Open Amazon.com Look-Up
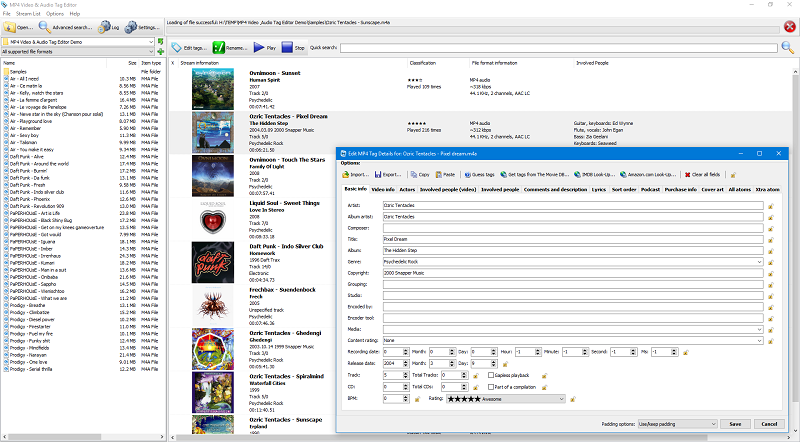The height and width of the screenshot is (442, 800). click(x=648, y=175)
